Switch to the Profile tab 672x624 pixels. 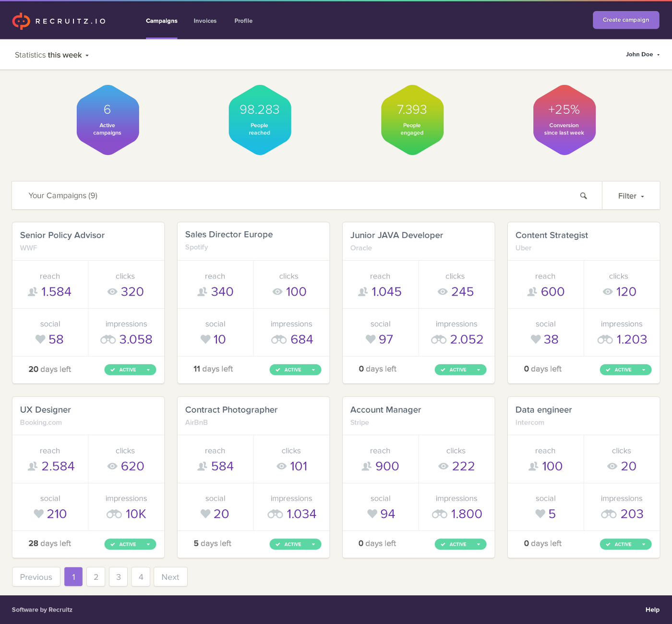(243, 21)
